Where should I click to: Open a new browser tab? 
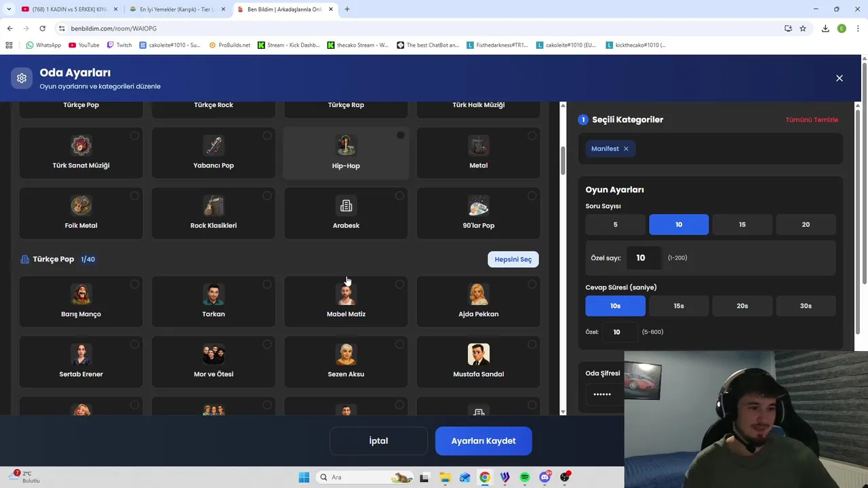coord(347,9)
